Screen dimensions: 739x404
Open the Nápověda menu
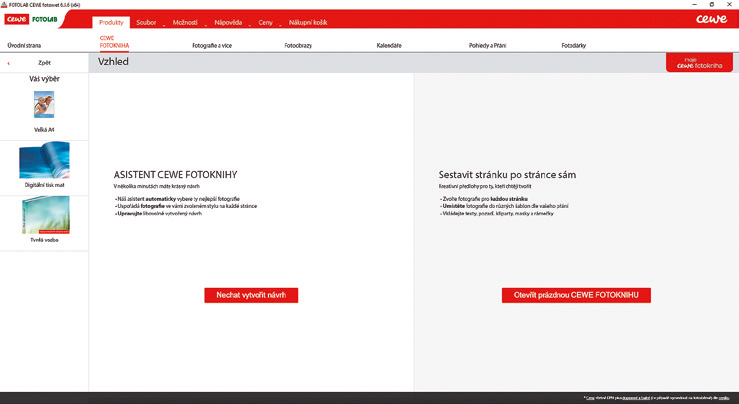(228, 22)
